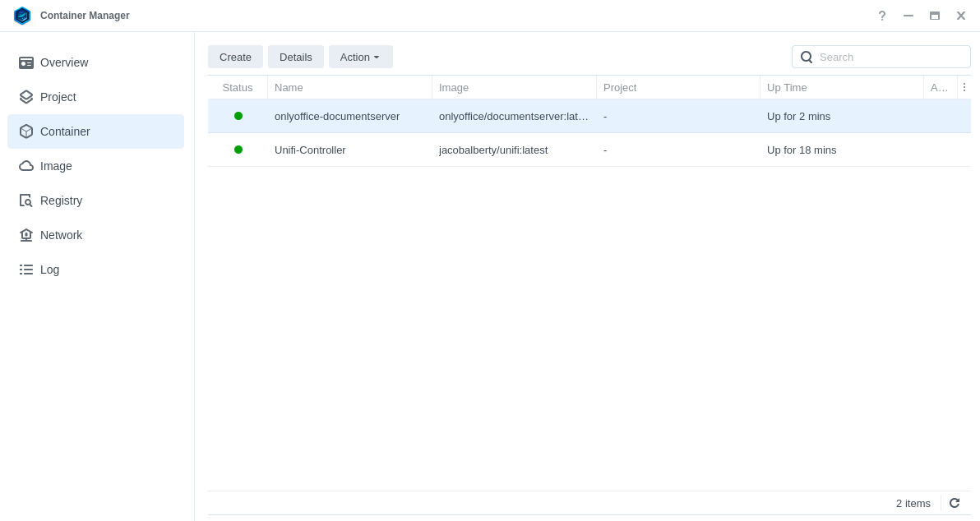Screen dimensions: 980x521
Task: Refresh the container list
Action: point(955,503)
